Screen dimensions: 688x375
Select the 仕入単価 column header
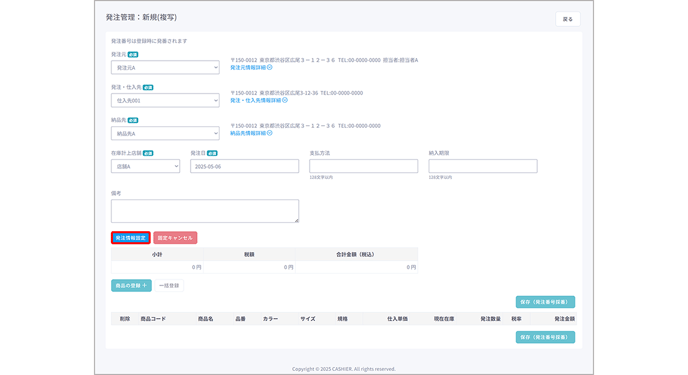397,319
